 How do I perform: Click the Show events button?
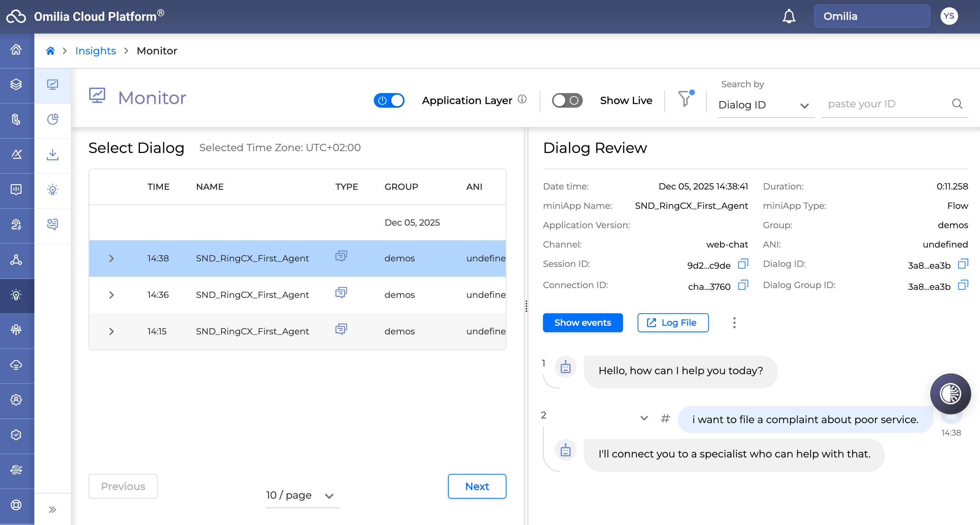click(582, 323)
